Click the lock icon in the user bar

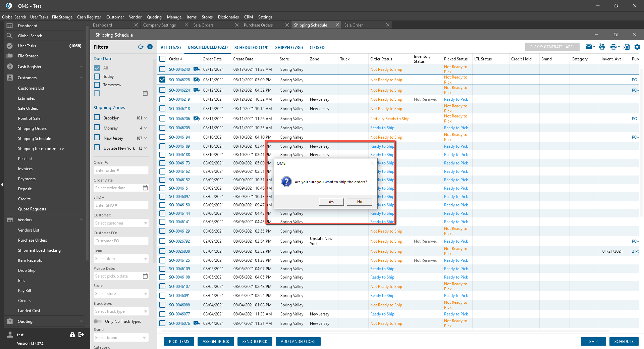click(72, 335)
